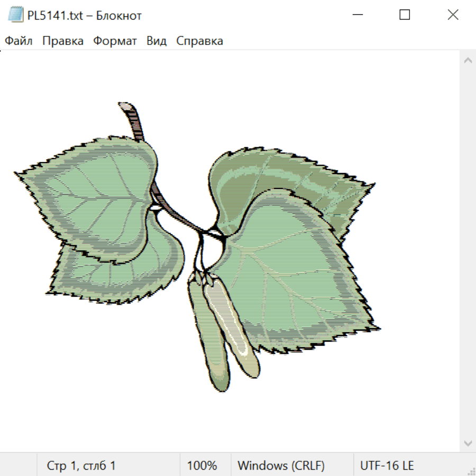Click the Notepad icon in title bar
Image resolution: width=476 pixels, height=476 pixels.
(x=16, y=15)
